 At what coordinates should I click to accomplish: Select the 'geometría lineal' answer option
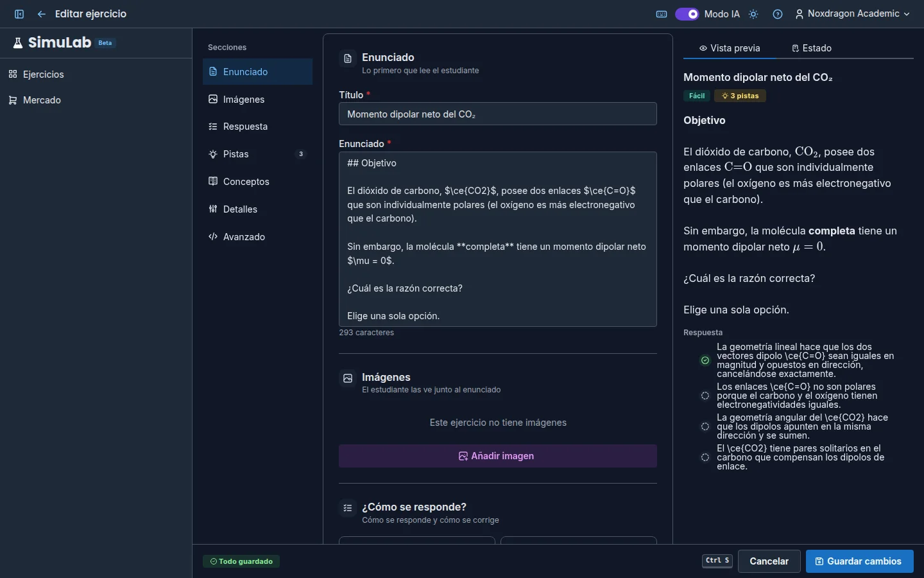798,360
